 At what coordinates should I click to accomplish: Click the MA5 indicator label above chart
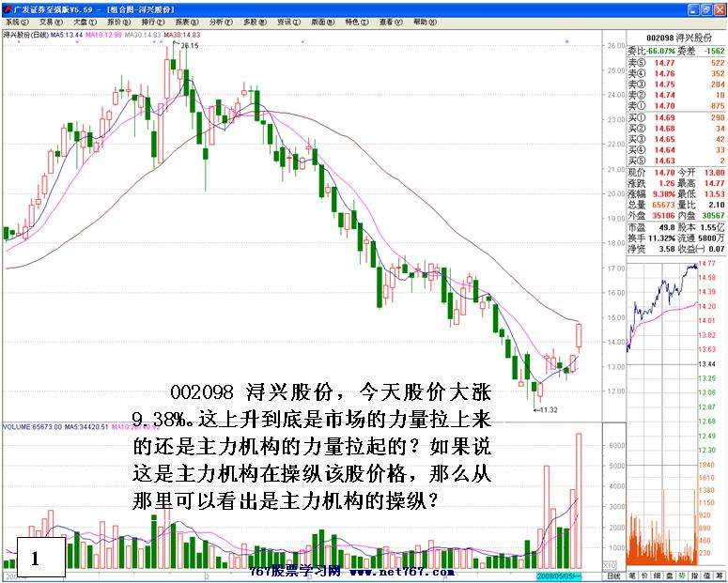point(67,35)
